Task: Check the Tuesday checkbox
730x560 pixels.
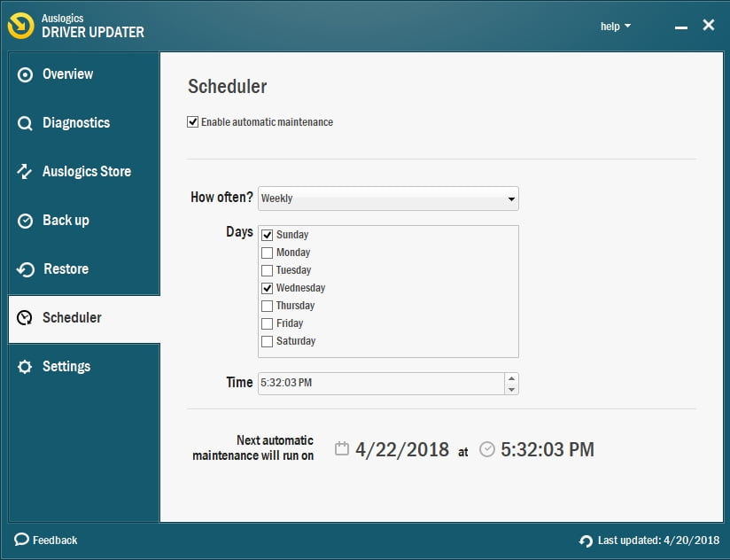Action: (268, 270)
